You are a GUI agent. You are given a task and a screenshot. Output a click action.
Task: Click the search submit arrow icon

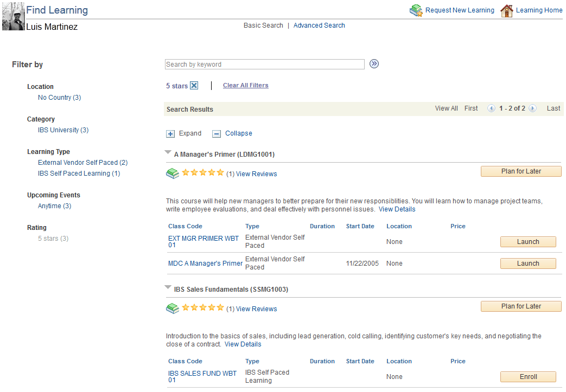coord(374,64)
